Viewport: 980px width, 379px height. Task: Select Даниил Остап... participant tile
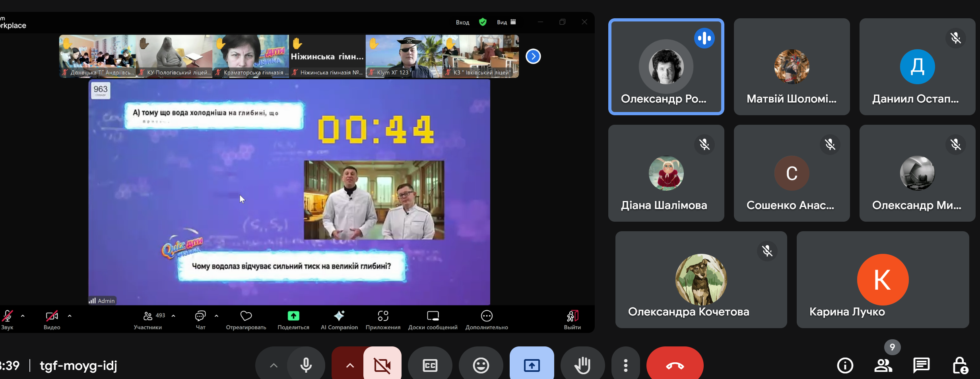917,67
